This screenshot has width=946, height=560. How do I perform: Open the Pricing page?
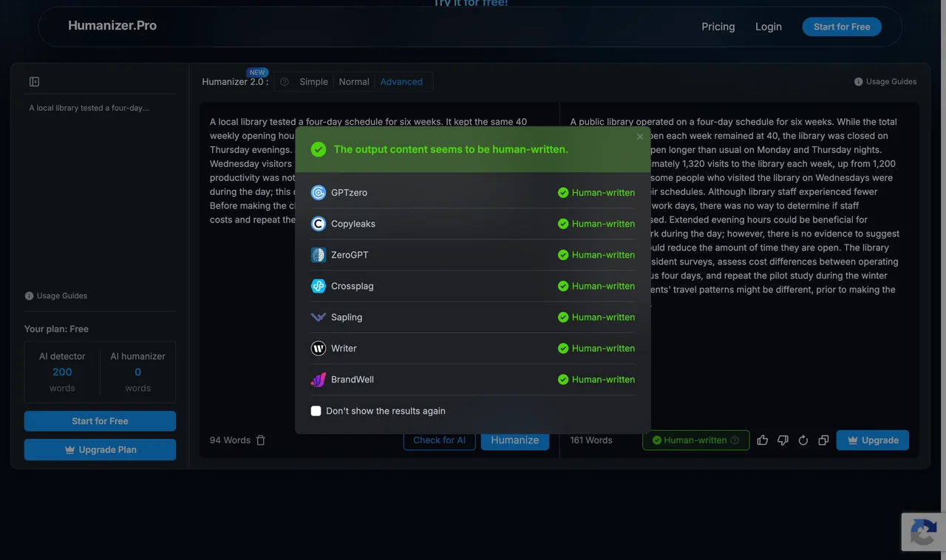[718, 27]
